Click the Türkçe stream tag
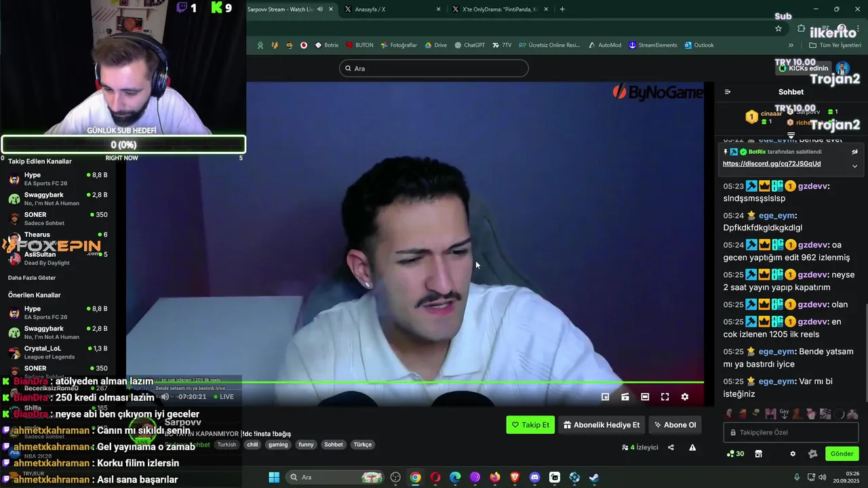868x488 pixels. click(363, 445)
